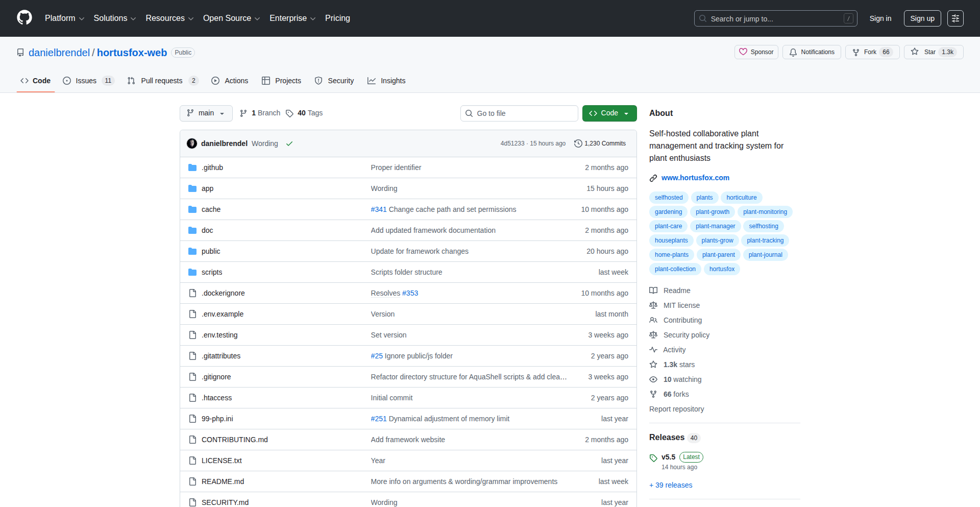Click the Sponsor heart button

[756, 52]
